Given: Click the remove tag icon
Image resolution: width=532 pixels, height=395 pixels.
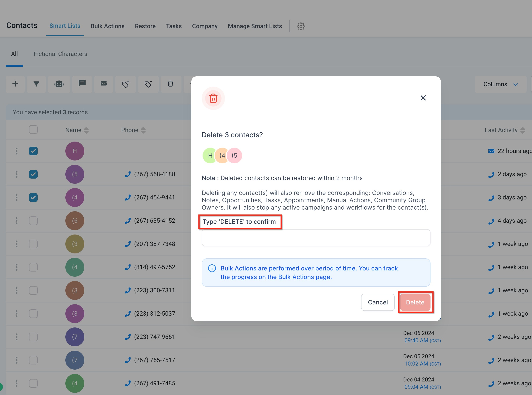Looking at the screenshot, I should click(x=148, y=84).
